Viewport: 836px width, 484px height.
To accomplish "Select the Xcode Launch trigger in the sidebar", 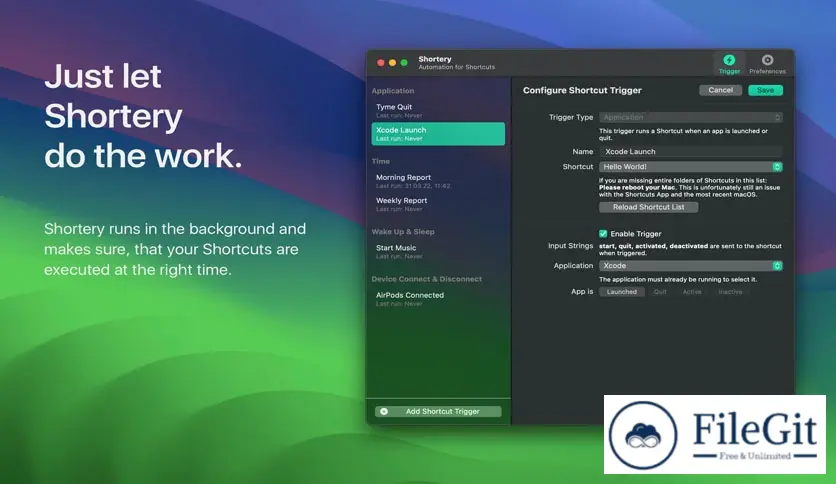I will [x=438, y=134].
